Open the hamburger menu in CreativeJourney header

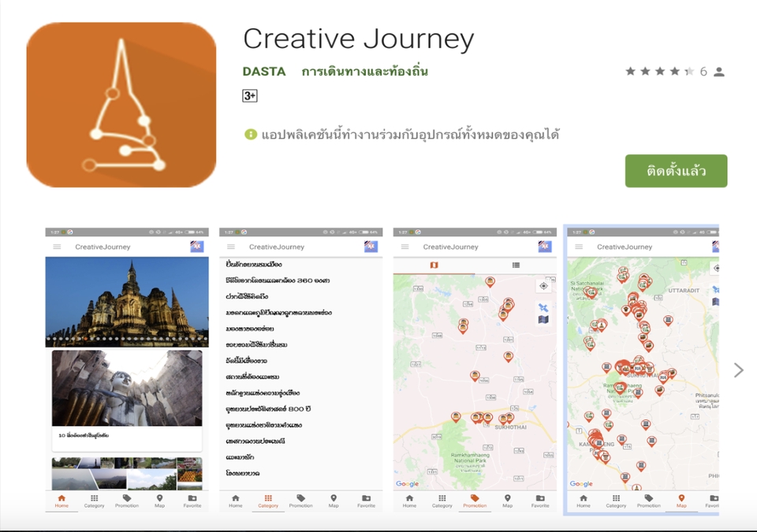56,246
